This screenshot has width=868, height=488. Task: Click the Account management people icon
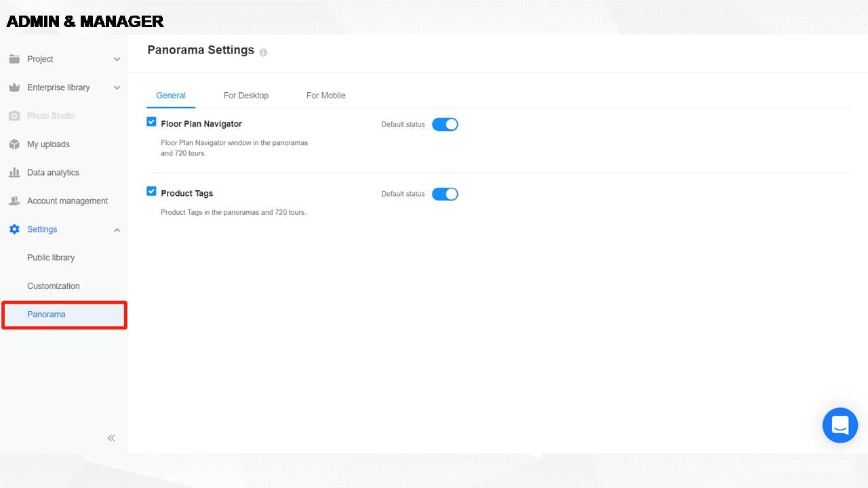(14, 201)
